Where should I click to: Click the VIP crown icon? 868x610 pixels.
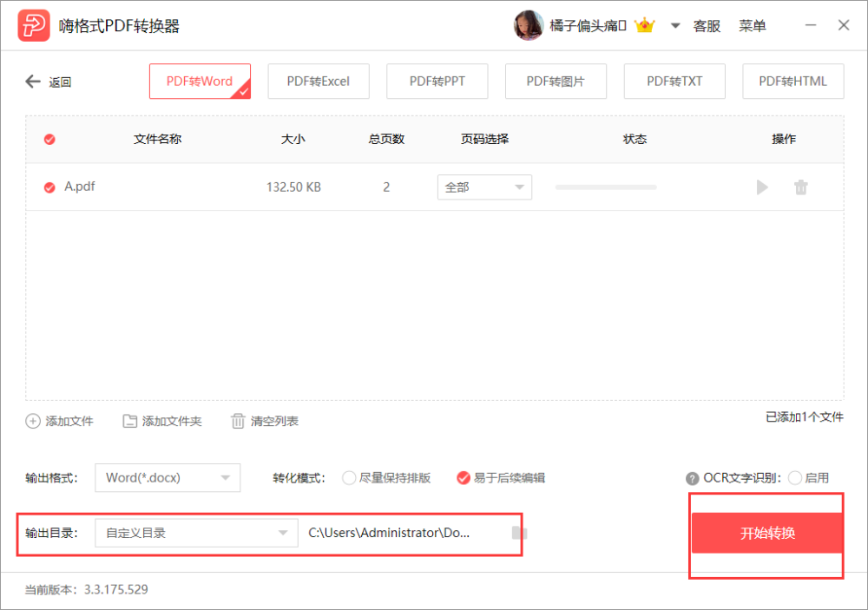click(x=644, y=25)
